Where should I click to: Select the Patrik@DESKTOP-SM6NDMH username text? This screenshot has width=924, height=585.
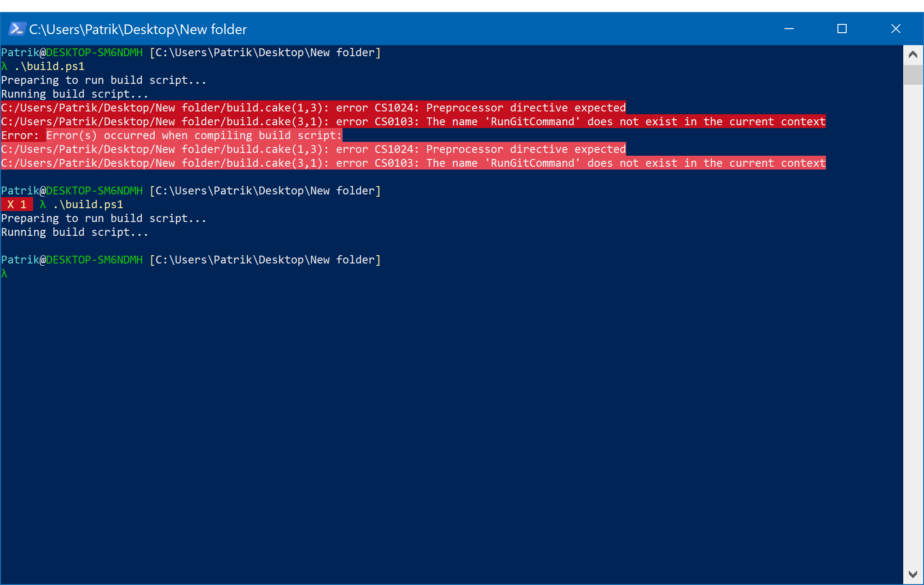[x=71, y=52]
